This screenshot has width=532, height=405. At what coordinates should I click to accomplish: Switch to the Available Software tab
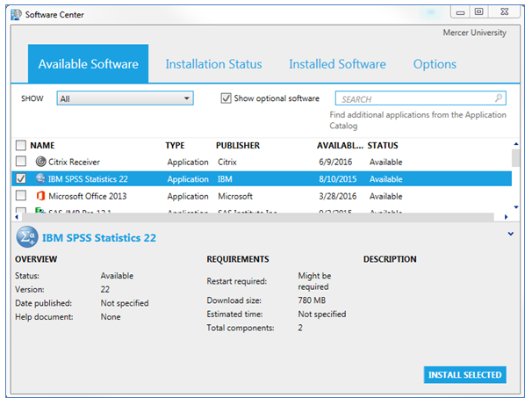(x=88, y=64)
